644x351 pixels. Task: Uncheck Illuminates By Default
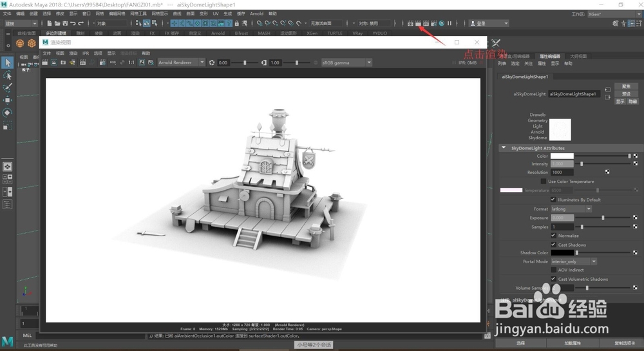[553, 200]
